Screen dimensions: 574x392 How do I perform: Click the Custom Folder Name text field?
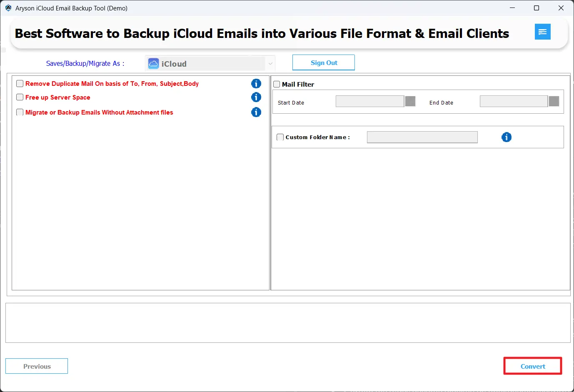point(422,137)
